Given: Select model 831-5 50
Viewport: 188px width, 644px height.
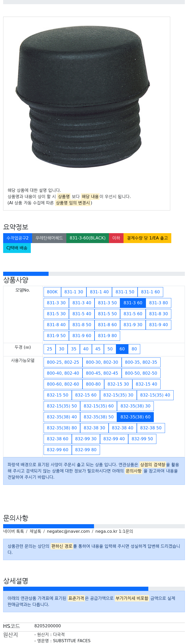Looking at the screenshot, I should (x=107, y=314).
